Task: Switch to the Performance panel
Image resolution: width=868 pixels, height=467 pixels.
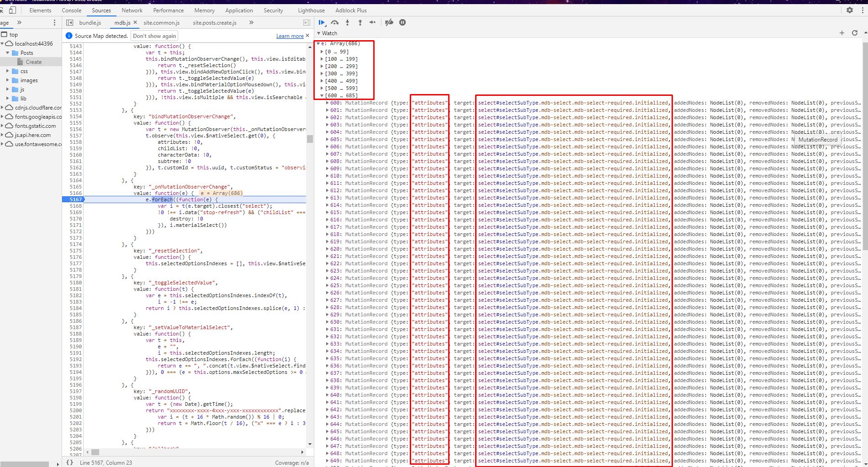Action: pyautogui.click(x=169, y=10)
